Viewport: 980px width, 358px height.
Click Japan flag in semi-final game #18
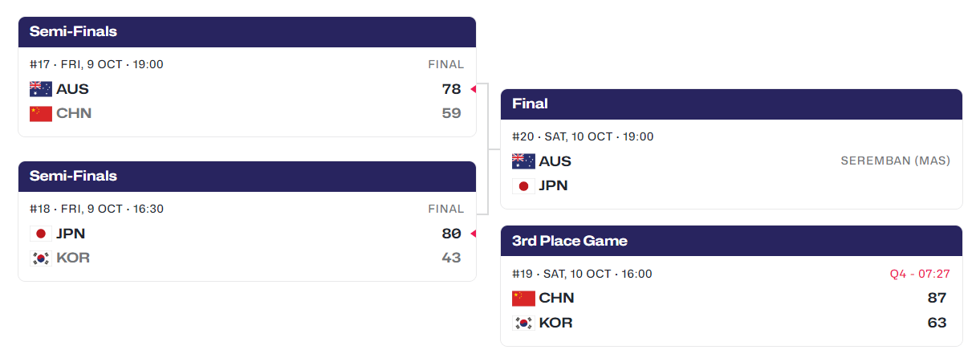pos(41,234)
